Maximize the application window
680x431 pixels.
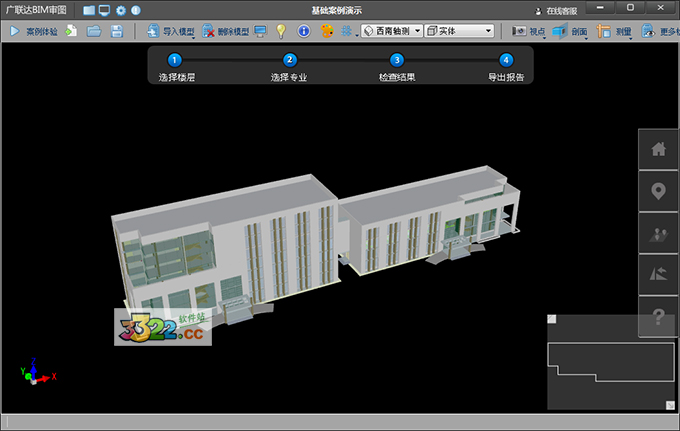pos(630,8)
